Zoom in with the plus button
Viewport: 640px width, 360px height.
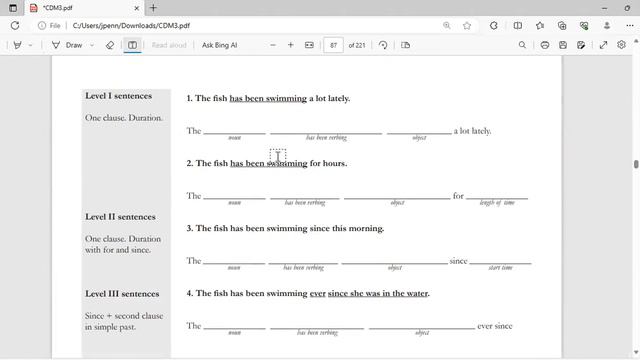coord(291,45)
